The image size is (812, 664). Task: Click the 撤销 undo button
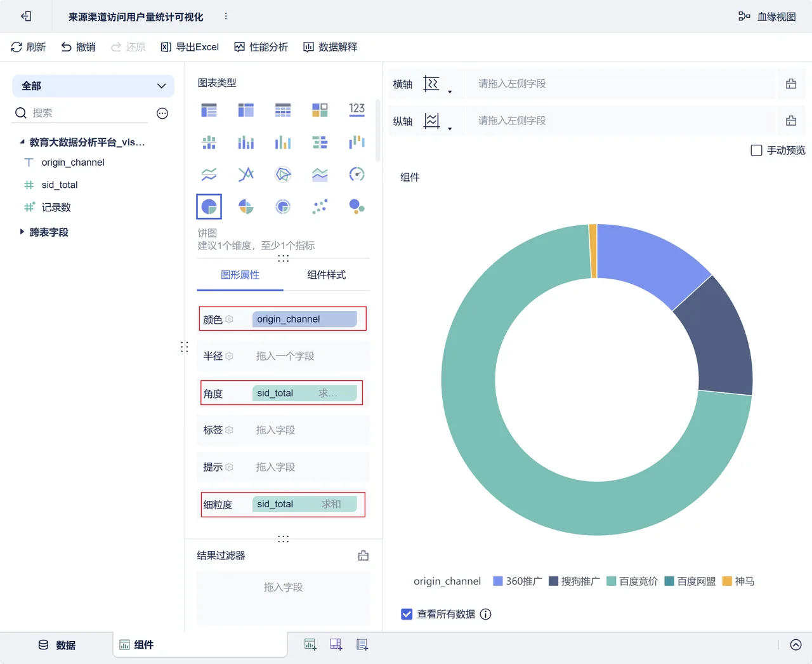(78, 47)
